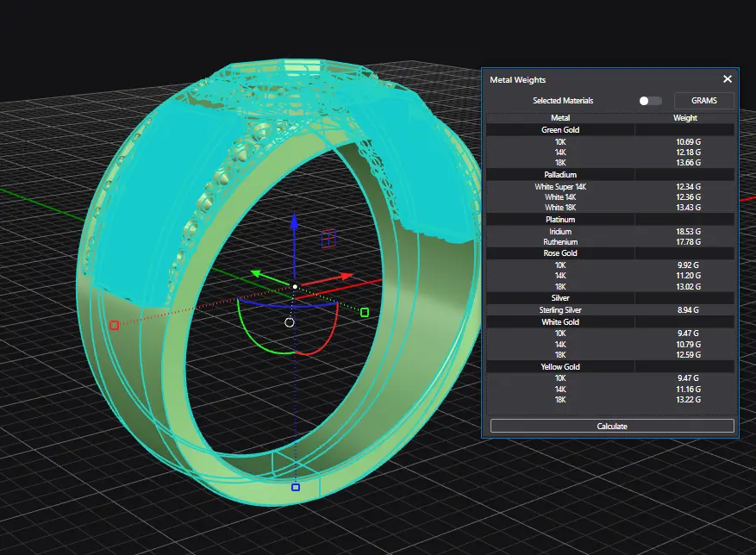The height and width of the screenshot is (555, 756).
Task: Select the Platinum Iridium row
Action: tap(560, 232)
